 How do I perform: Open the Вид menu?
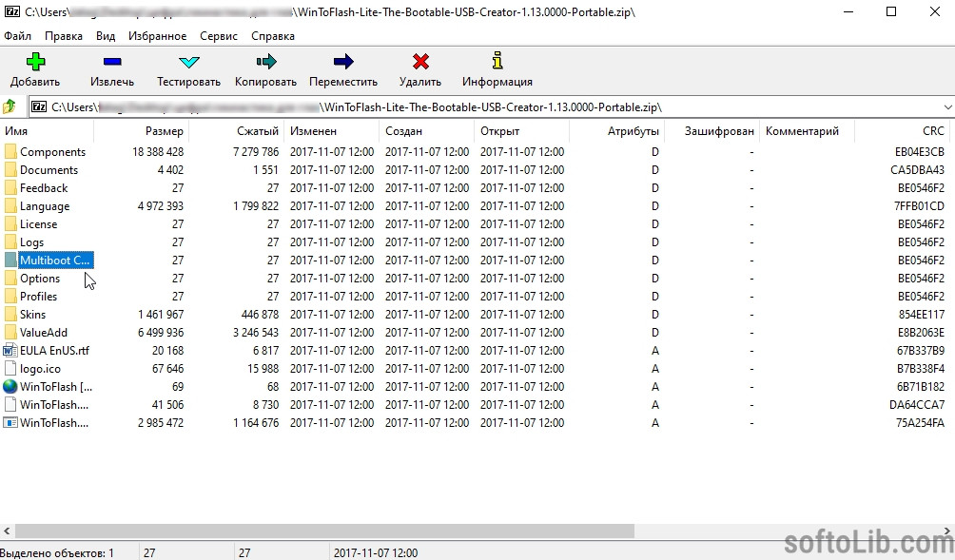click(x=106, y=36)
